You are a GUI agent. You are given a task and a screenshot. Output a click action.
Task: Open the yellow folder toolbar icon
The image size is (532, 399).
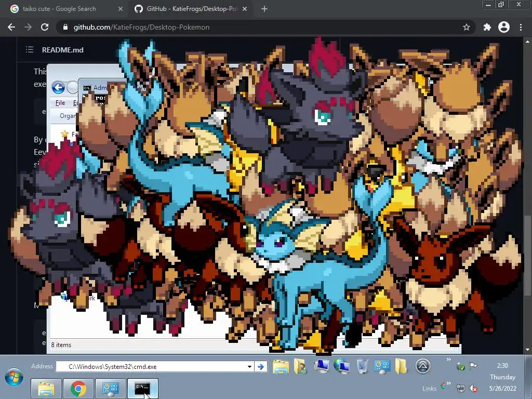401,366
